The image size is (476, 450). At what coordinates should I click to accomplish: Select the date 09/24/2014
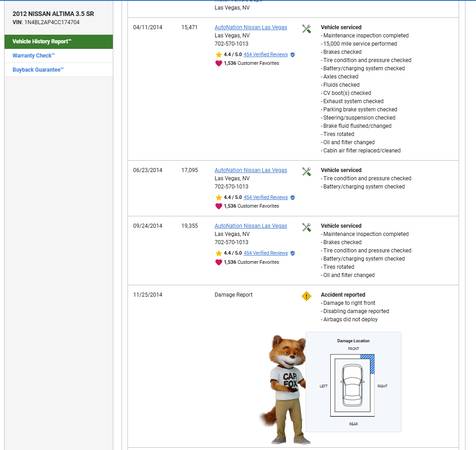[x=147, y=226]
